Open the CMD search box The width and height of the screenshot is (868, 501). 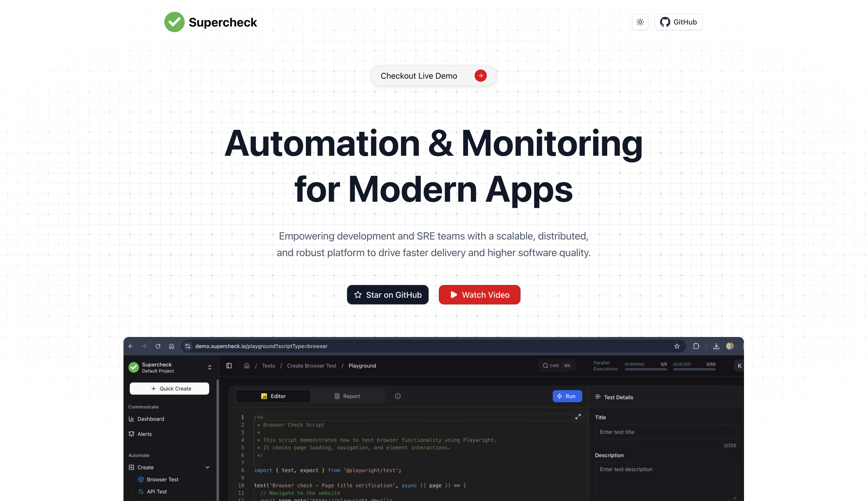point(556,366)
